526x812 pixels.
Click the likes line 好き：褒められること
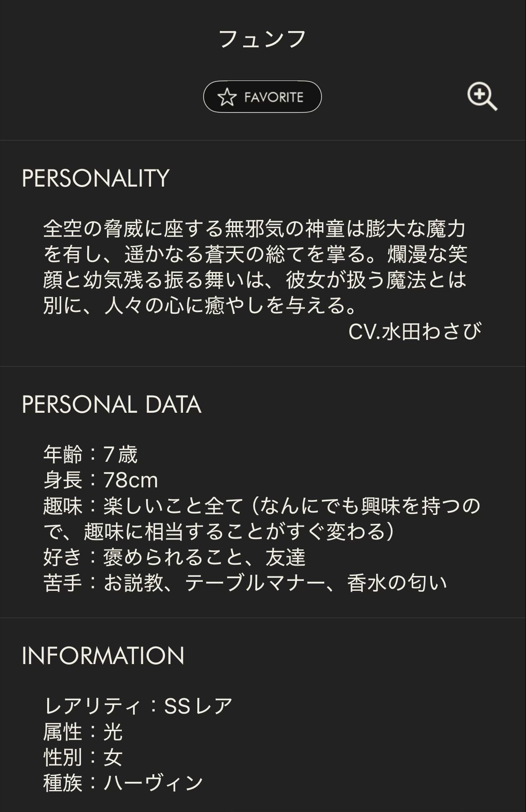tap(174, 558)
